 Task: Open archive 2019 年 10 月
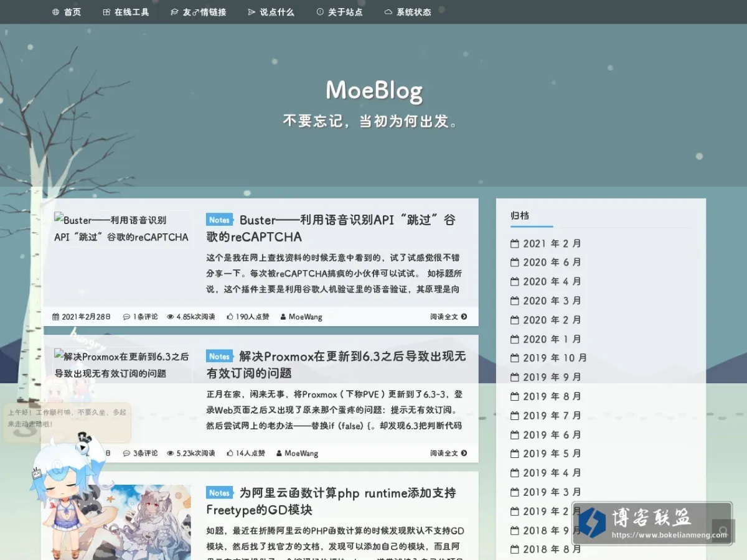pyautogui.click(x=549, y=358)
